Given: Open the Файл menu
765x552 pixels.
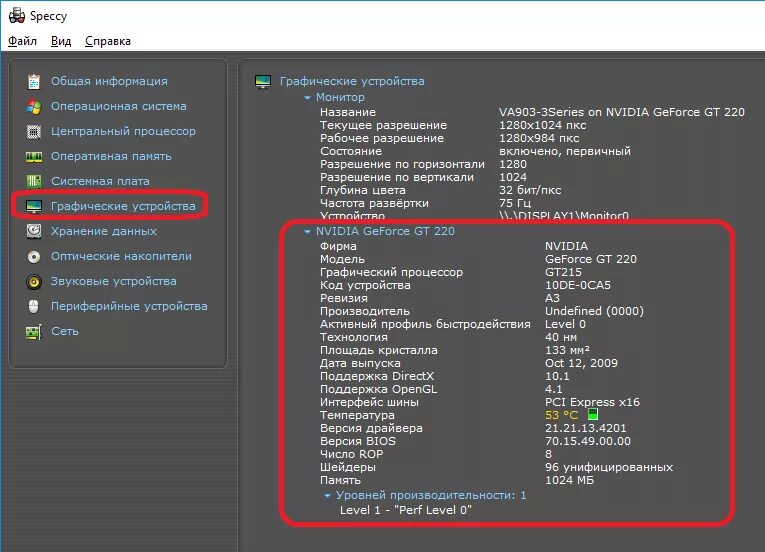Looking at the screenshot, I should click(22, 41).
